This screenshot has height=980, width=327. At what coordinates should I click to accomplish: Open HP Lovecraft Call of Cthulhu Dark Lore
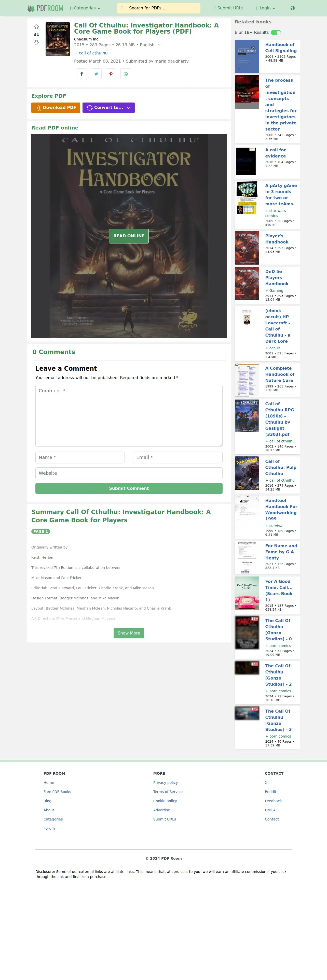pos(278,326)
